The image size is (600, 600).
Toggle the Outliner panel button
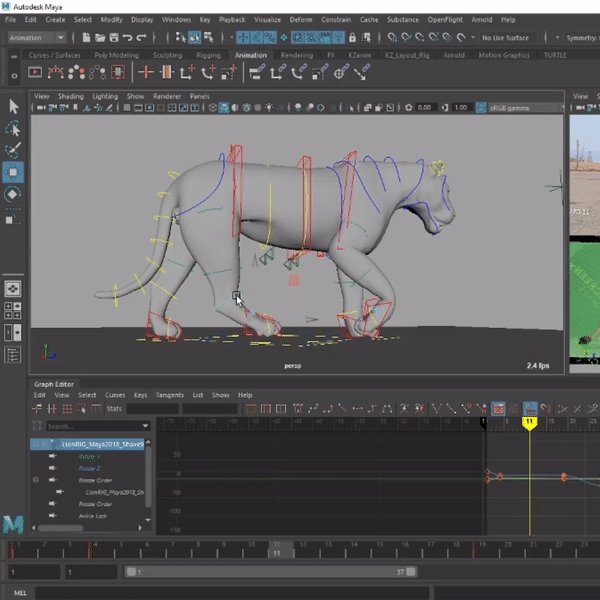[x=14, y=354]
